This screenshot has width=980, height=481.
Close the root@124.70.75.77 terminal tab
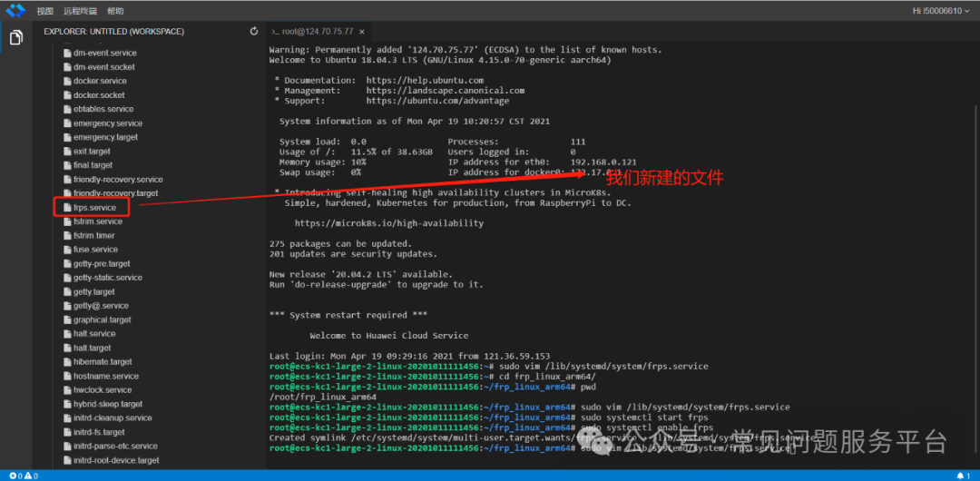tap(362, 31)
